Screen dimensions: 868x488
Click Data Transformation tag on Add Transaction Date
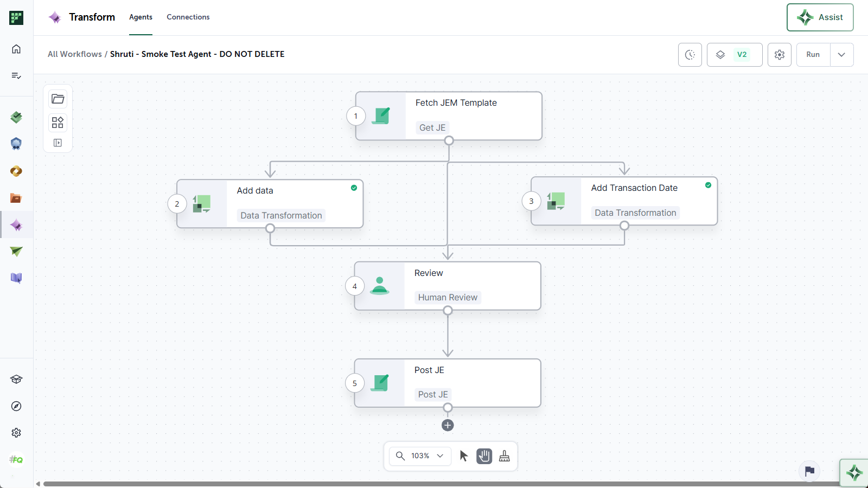click(635, 213)
